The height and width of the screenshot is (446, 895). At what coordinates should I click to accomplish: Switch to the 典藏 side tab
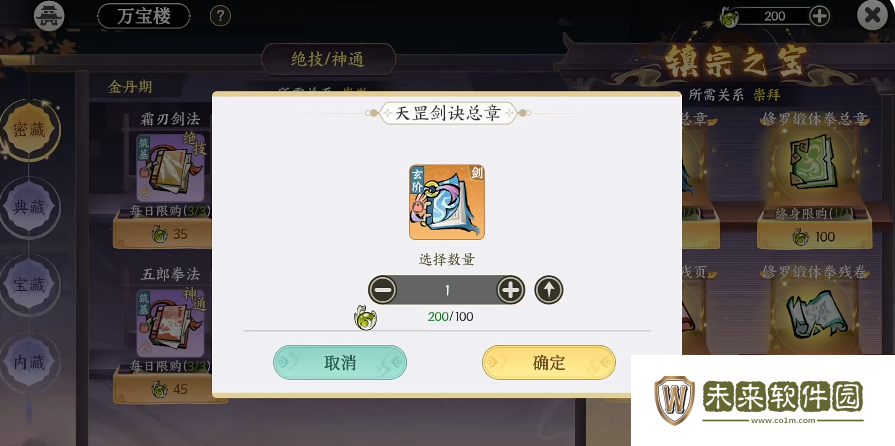[29, 207]
